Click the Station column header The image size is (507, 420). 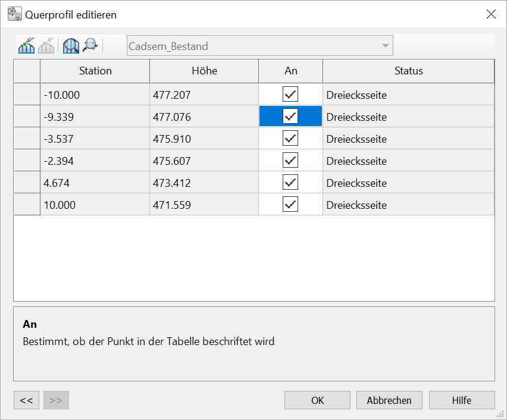point(95,71)
